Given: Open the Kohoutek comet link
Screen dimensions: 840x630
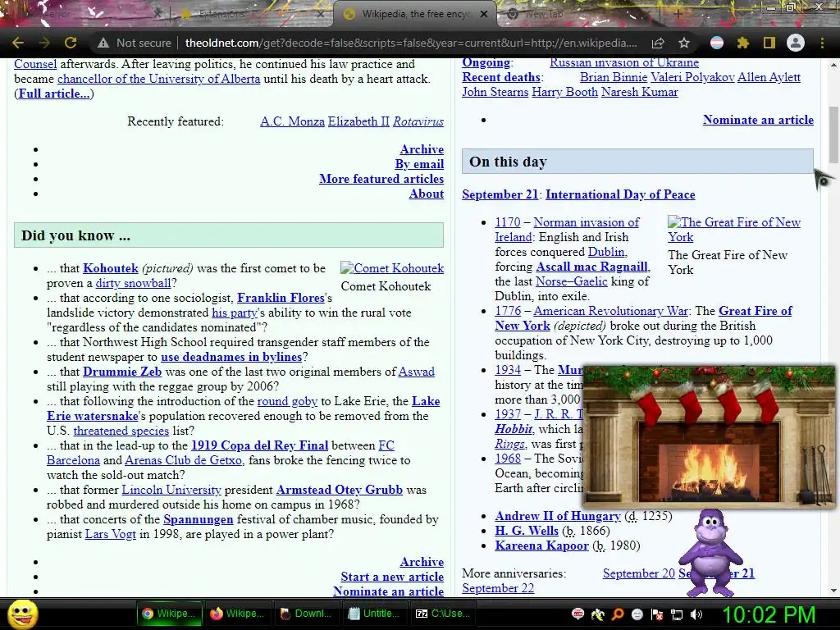Looking at the screenshot, I should pyautogui.click(x=111, y=268).
